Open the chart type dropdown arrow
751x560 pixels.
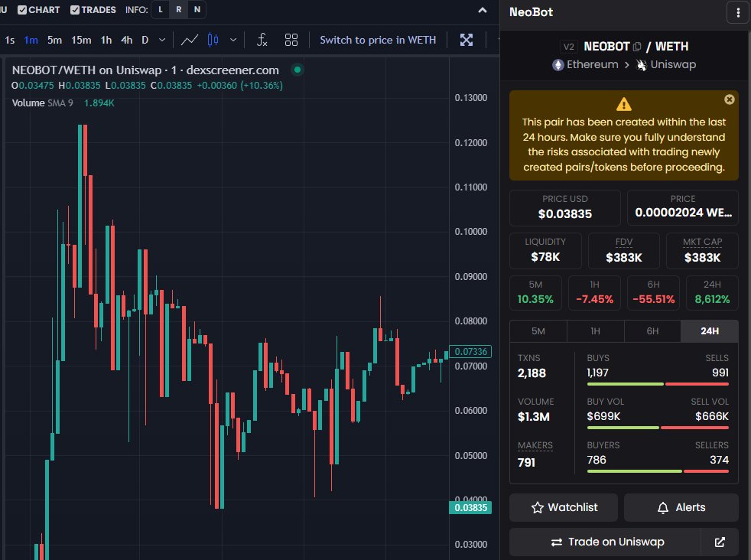click(x=233, y=41)
